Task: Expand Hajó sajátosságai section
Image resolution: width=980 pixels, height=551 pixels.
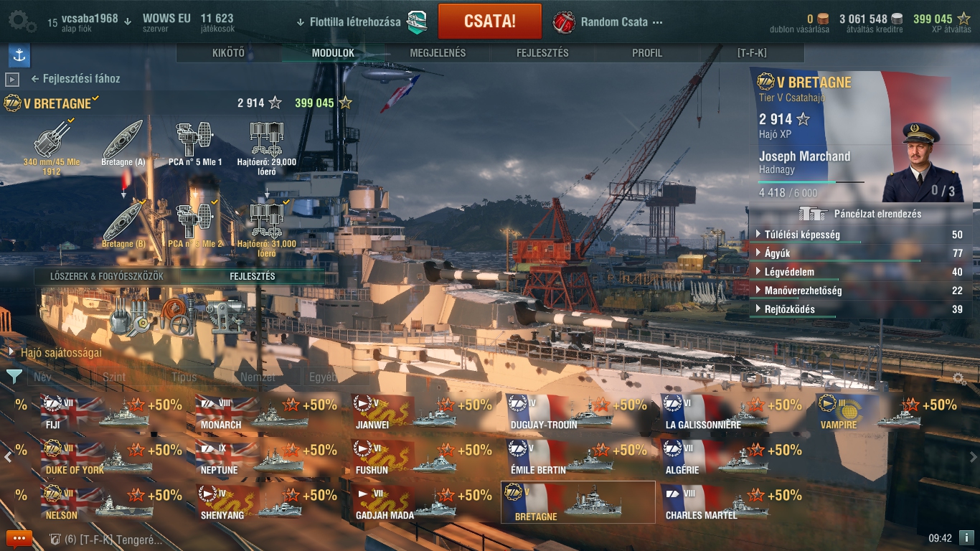Action: [55, 352]
